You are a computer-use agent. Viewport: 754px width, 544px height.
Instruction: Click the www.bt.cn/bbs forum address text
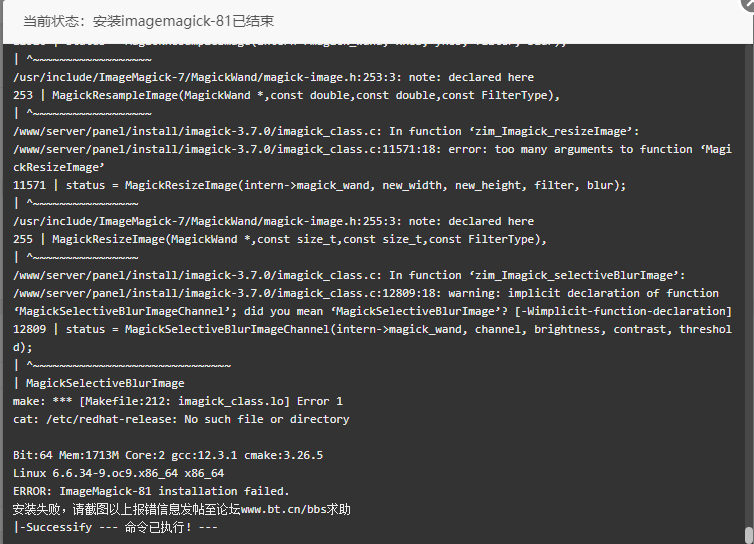tap(284, 509)
